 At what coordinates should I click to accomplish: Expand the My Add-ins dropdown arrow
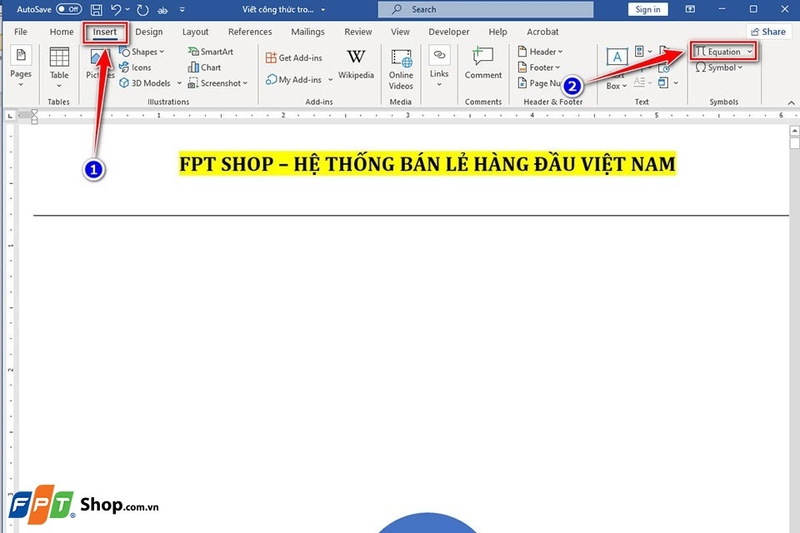pos(331,80)
